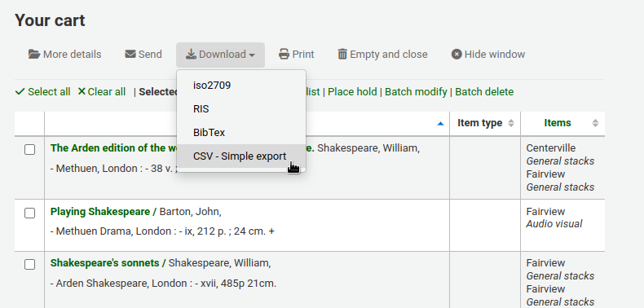Click 'Arden Shakespeare, London' publisher text
Viewport: 644px width, 308px height.
[120, 284]
